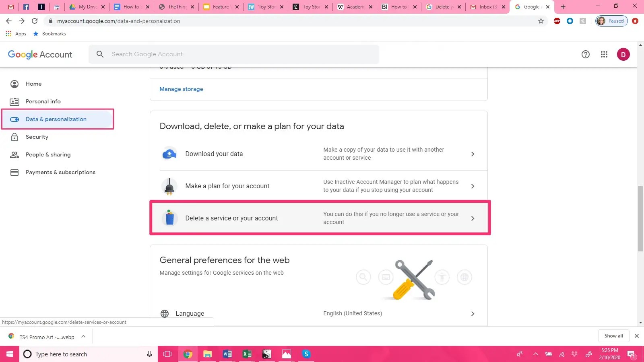644x362 pixels.
Task: Switch to the pinned Facebook tab
Action: coord(26,7)
